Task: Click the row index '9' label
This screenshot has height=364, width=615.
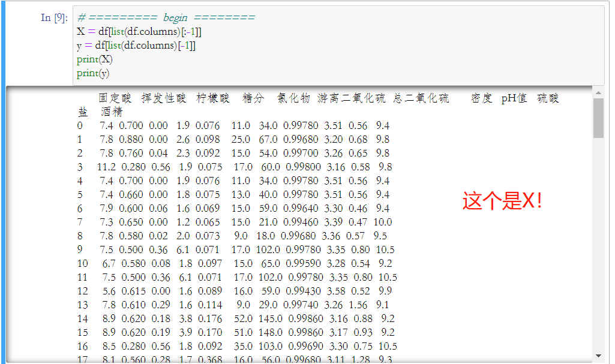Action: coord(80,249)
